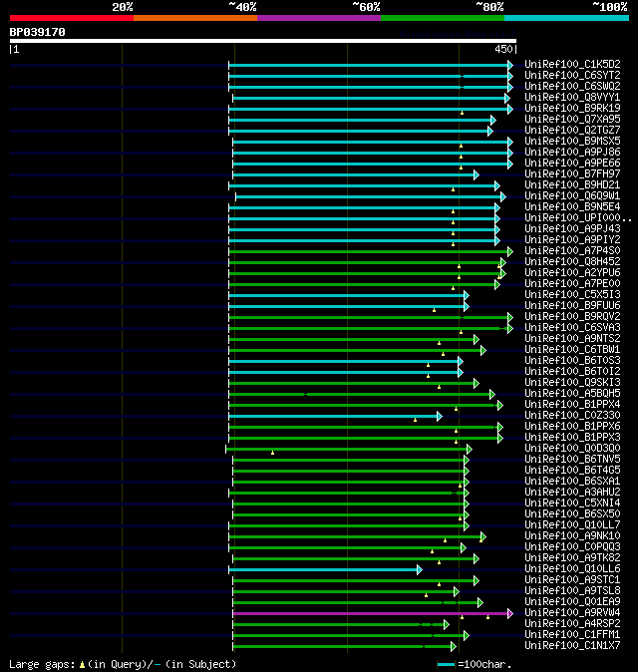Click the UniRef100_A4RSP2 identifier
Screen dimensions: 638x672
coord(572,624)
